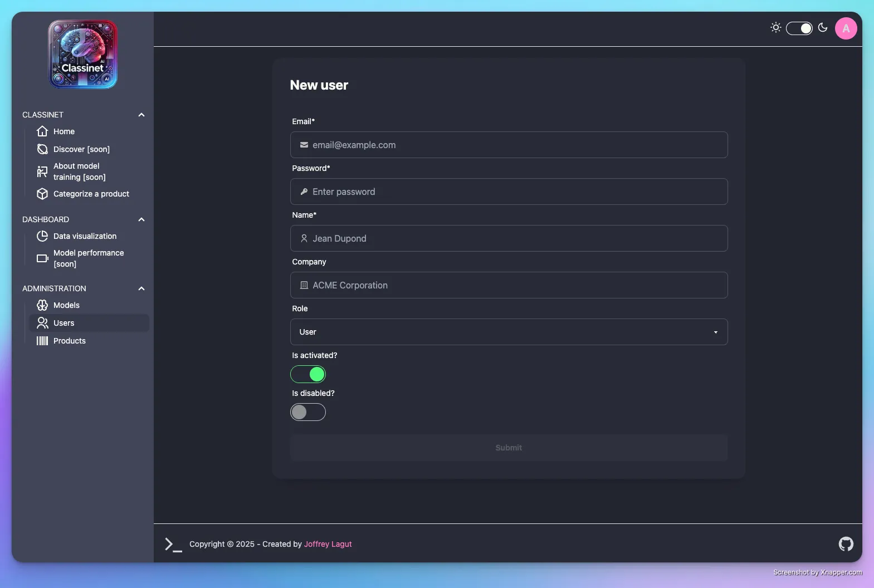Viewport: 874px width, 588px height.
Task: Turn off the Is activated switch
Action: pos(308,374)
